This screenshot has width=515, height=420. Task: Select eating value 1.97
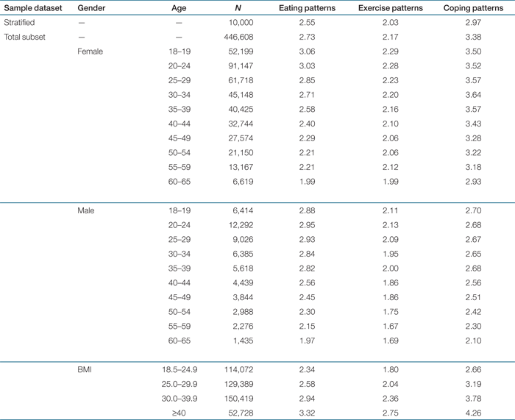307,341
